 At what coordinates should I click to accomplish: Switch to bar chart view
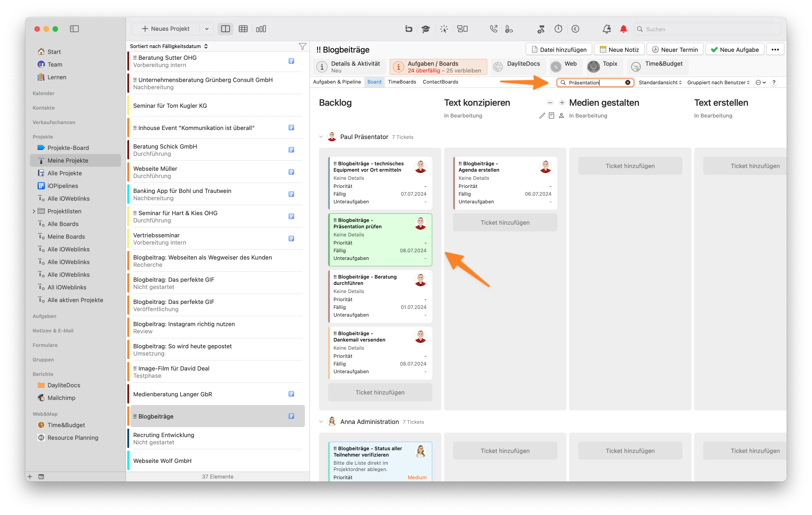click(261, 29)
